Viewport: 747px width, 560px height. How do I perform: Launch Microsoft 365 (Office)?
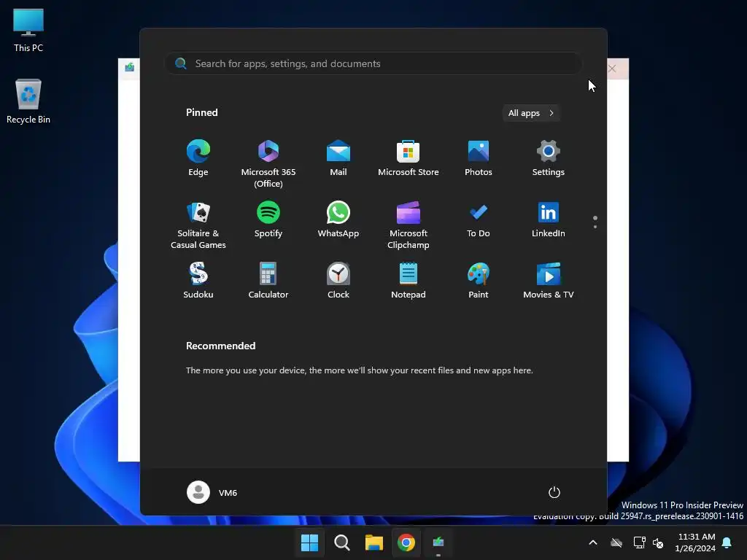pos(268,164)
